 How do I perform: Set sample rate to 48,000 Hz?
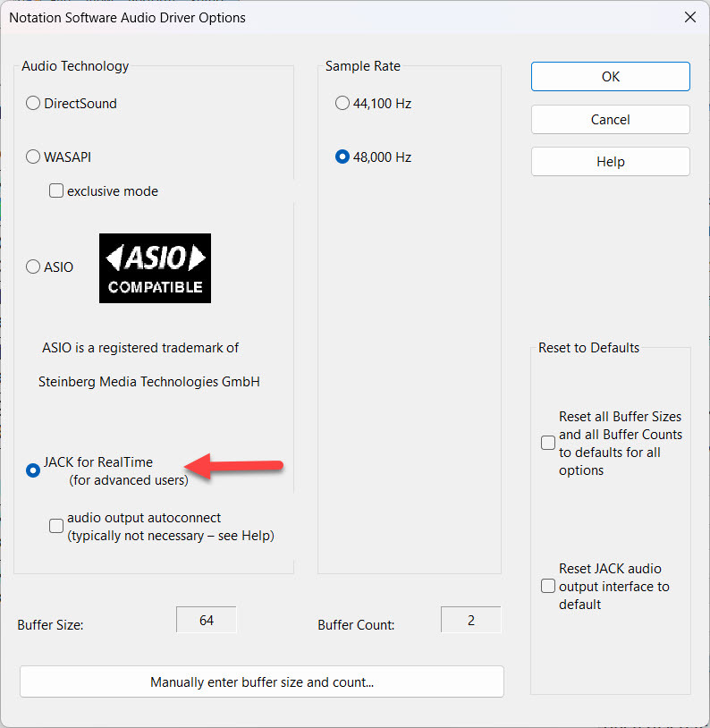[342, 157]
